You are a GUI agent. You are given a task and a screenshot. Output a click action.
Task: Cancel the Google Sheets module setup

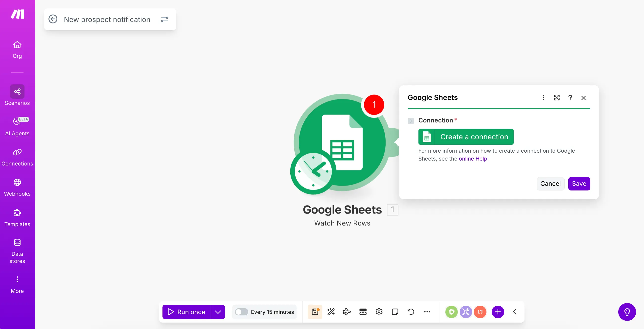click(550, 184)
